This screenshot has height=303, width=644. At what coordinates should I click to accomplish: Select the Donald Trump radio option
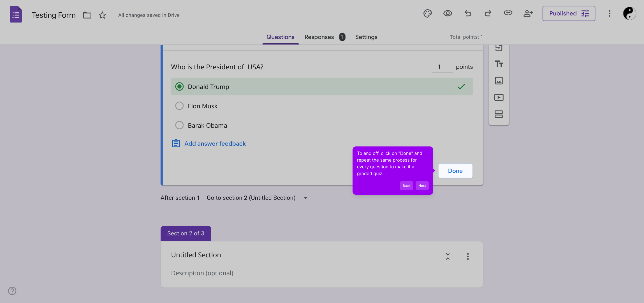click(x=179, y=86)
